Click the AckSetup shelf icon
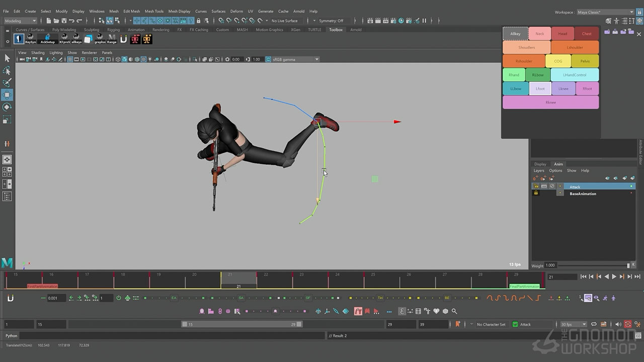 47,39
